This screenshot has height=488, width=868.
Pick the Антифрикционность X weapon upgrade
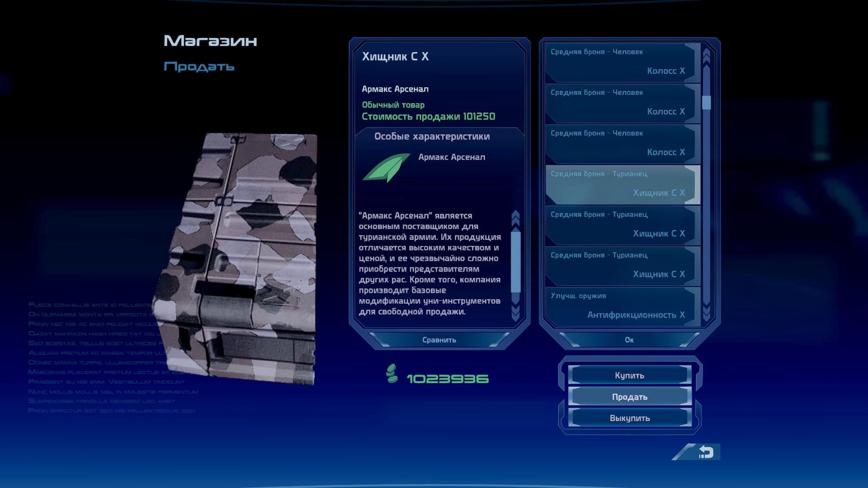coord(622,306)
